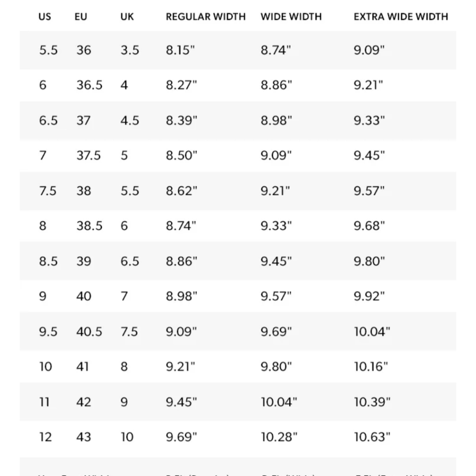Image resolution: width=476 pixels, height=476 pixels.
Task: Click the 8.98" regular width for US 9
Action: (181, 296)
